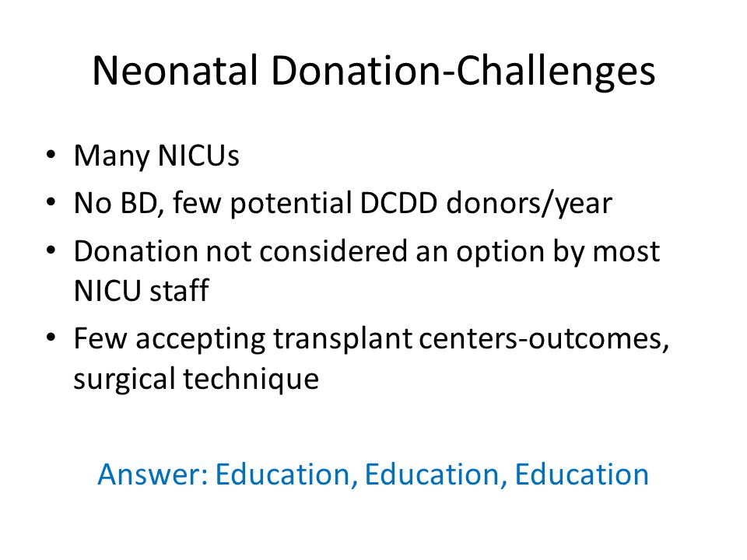The width and height of the screenshot is (747, 560).
Task: Select the bullet marker before Many NICUs
Action: tap(51, 155)
